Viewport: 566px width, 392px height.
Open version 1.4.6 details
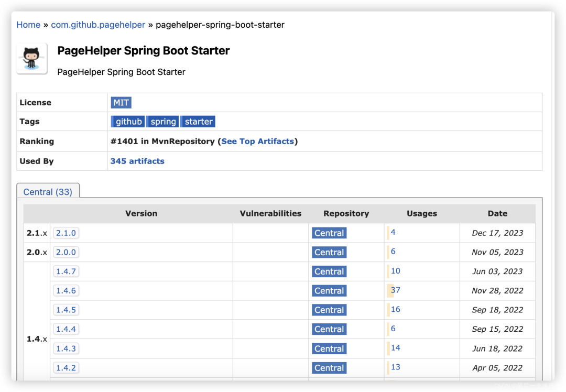(66, 290)
